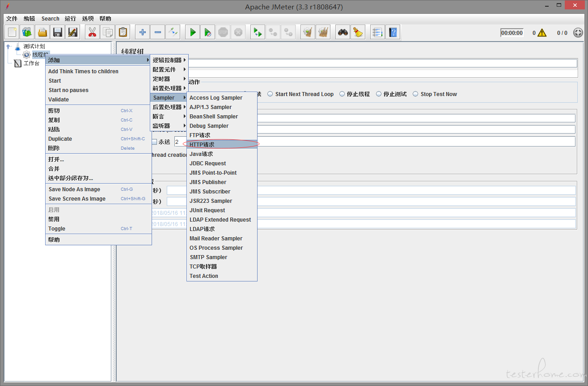Choose FTP请求 sampler
This screenshot has width=588, height=386.
pos(222,135)
